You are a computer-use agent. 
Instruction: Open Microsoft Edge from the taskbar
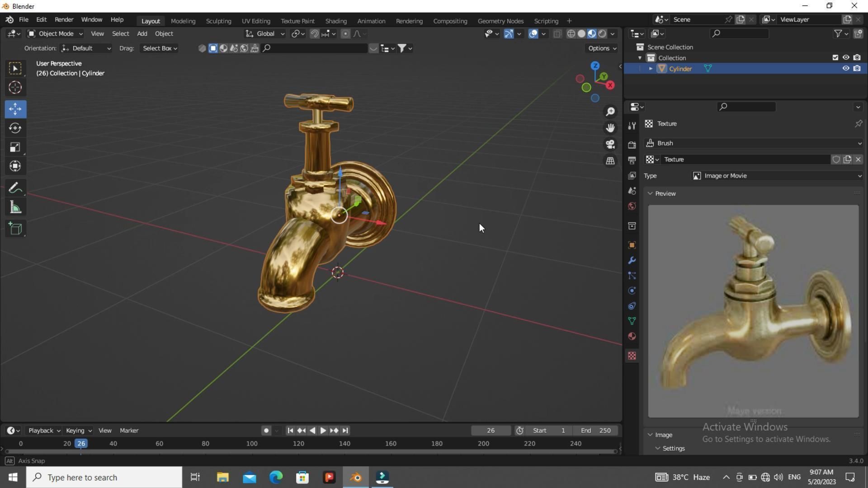pyautogui.click(x=276, y=477)
